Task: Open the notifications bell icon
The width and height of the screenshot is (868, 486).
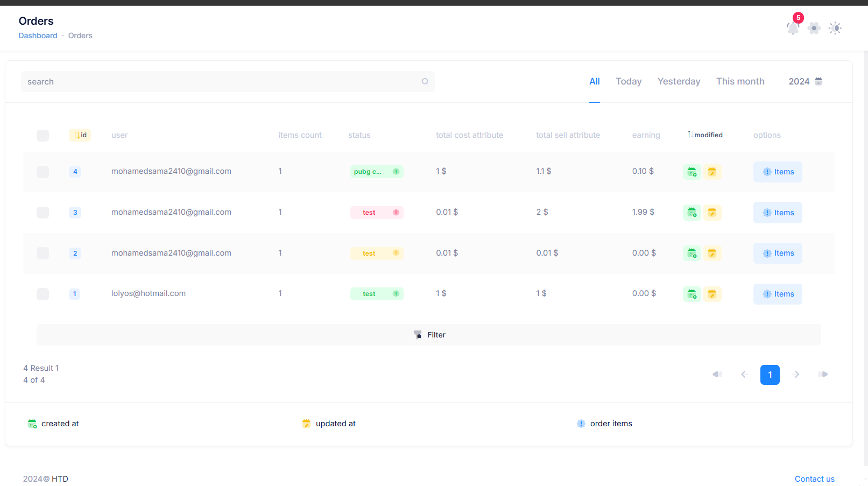Action: [x=793, y=28]
